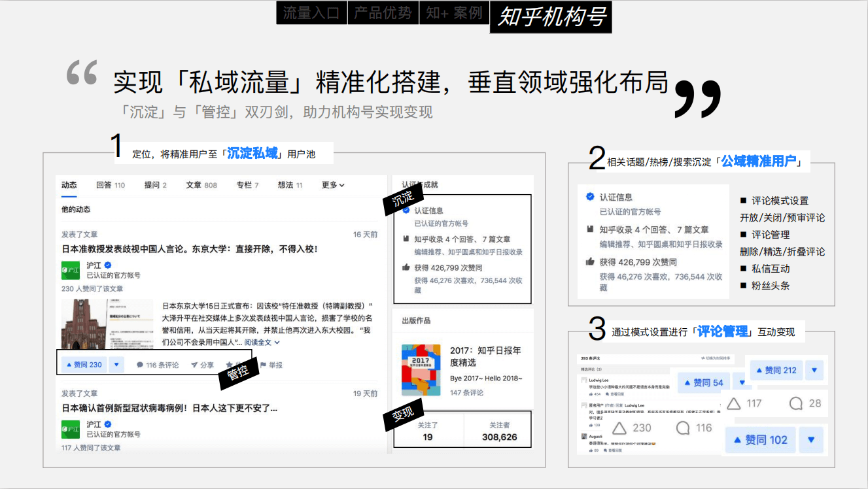This screenshot has width=868, height=489.
Task: Open the Tokyo University article thumbnail
Action: (107, 325)
